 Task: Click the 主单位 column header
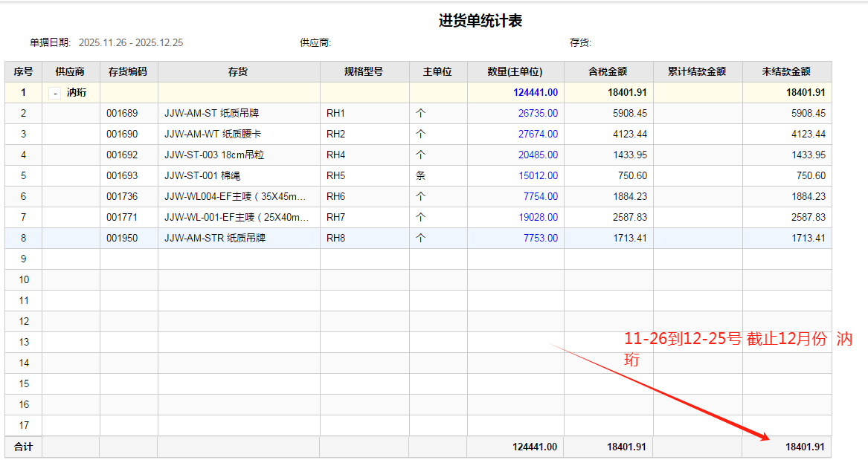tap(437, 72)
